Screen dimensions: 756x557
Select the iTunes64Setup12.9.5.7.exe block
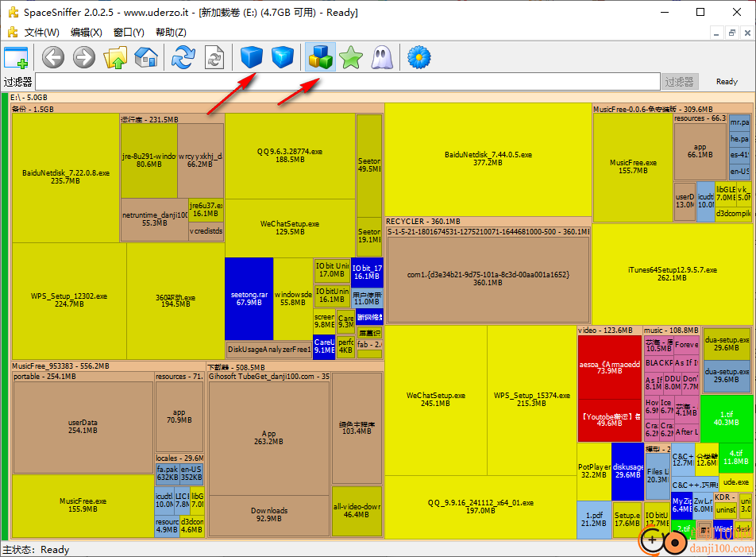coord(672,274)
